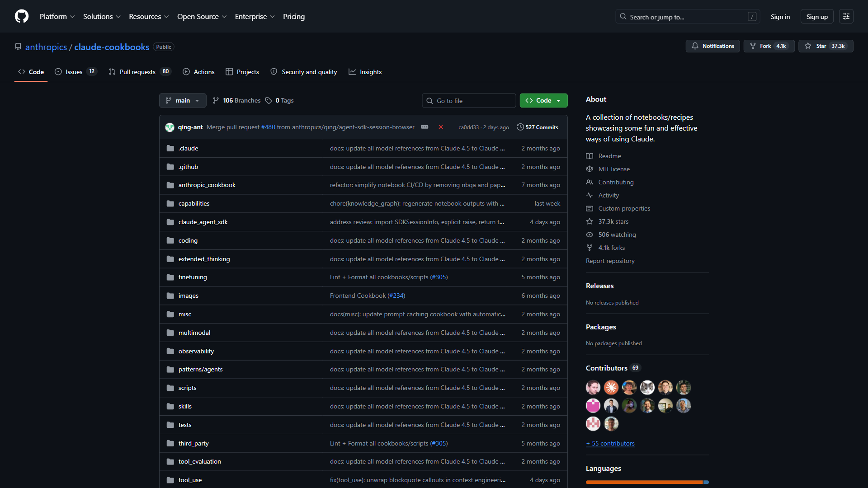Viewport: 868px width, 488px height.
Task: Open the tool_evaluation folder
Action: [x=200, y=461]
